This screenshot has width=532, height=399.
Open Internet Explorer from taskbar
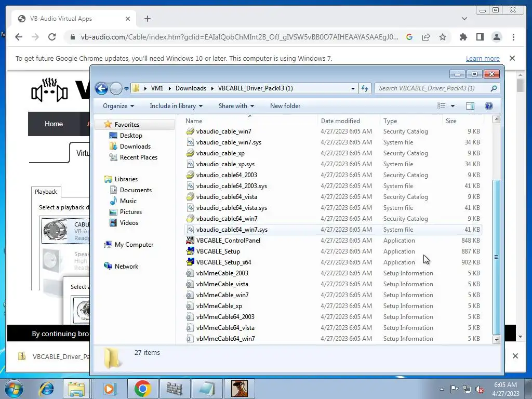(46, 389)
